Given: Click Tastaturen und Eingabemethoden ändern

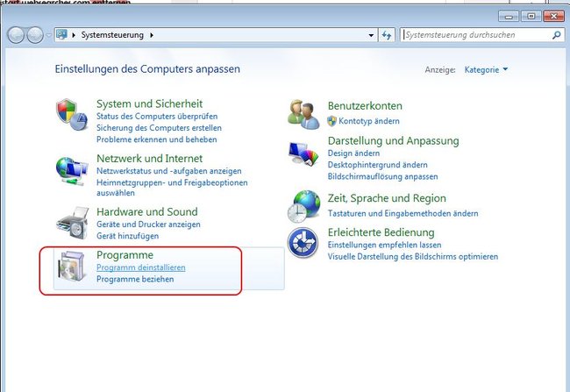Looking at the screenshot, I should pos(403,213).
